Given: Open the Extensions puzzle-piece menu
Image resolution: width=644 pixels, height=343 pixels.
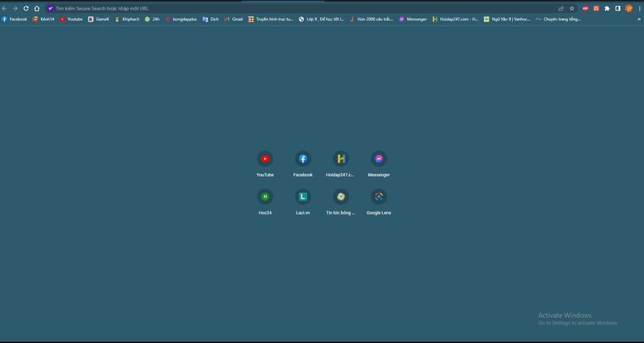Looking at the screenshot, I should pos(607,8).
